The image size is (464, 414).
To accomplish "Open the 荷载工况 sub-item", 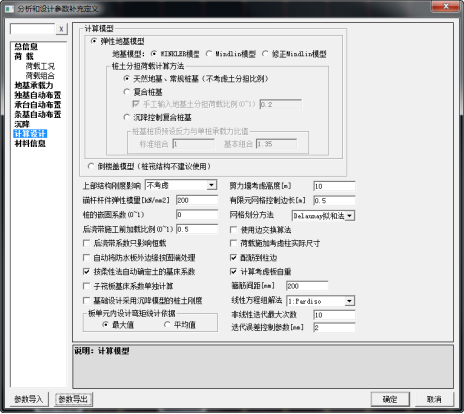I will tap(40, 66).
